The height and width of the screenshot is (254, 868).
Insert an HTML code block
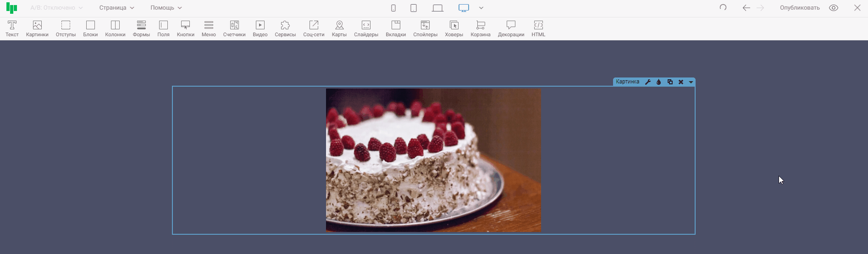(538, 28)
